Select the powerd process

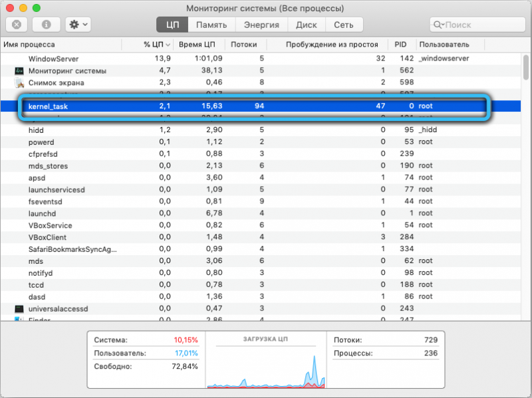click(x=261, y=142)
